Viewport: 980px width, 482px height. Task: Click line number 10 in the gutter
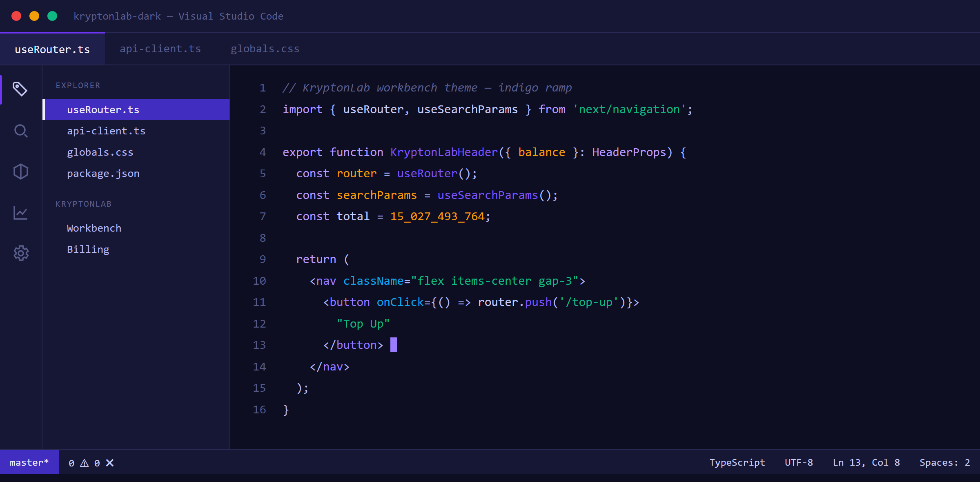coord(259,281)
